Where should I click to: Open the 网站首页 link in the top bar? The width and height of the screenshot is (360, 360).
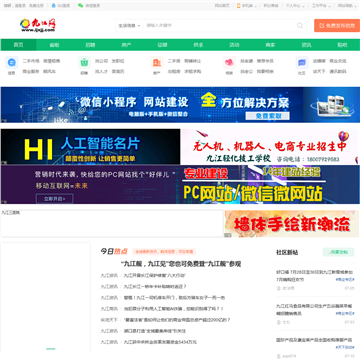point(222,6)
